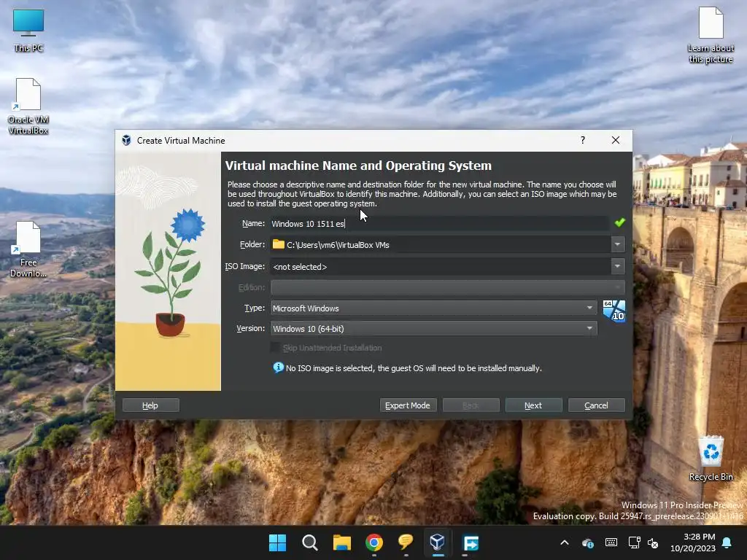Screen dimensions: 747x560
Task: Open the This PC desktop icon
Action: click(x=28, y=31)
